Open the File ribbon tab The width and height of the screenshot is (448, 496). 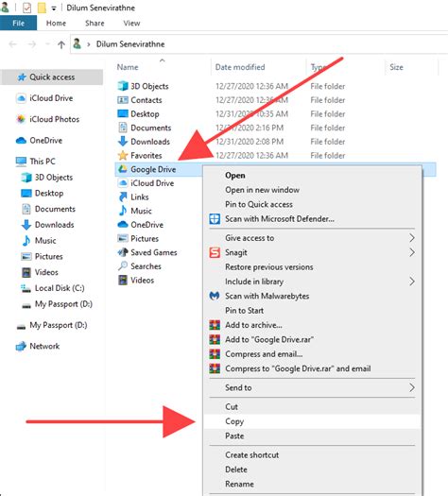[x=18, y=23]
